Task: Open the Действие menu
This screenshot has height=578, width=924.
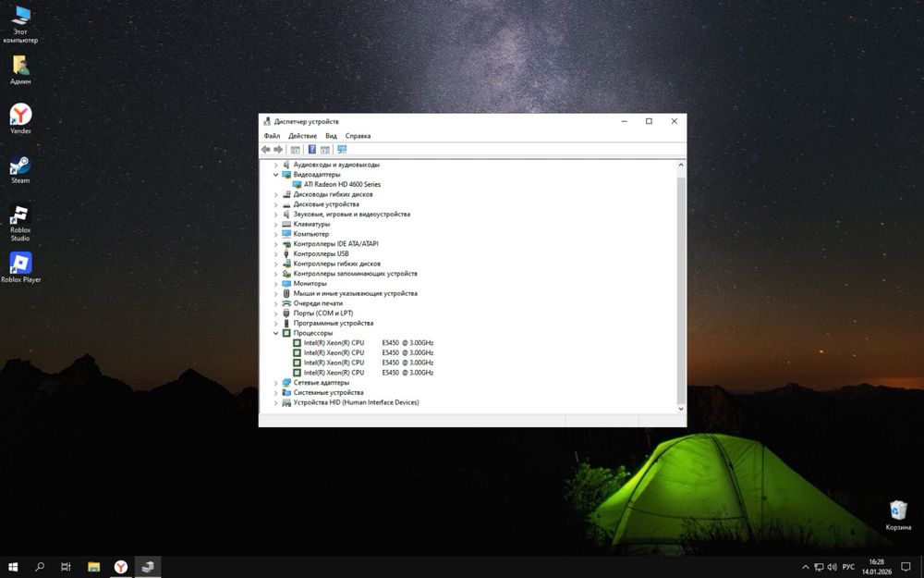Action: pos(302,136)
